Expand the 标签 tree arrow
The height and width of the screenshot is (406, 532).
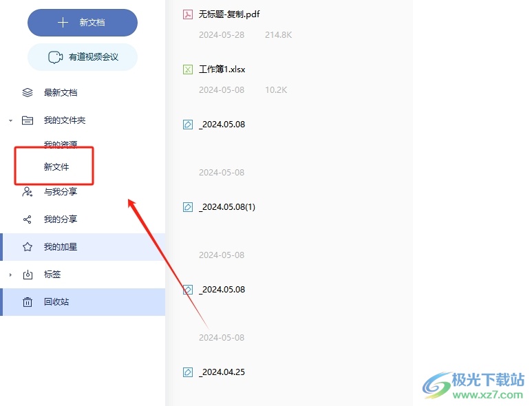10,275
